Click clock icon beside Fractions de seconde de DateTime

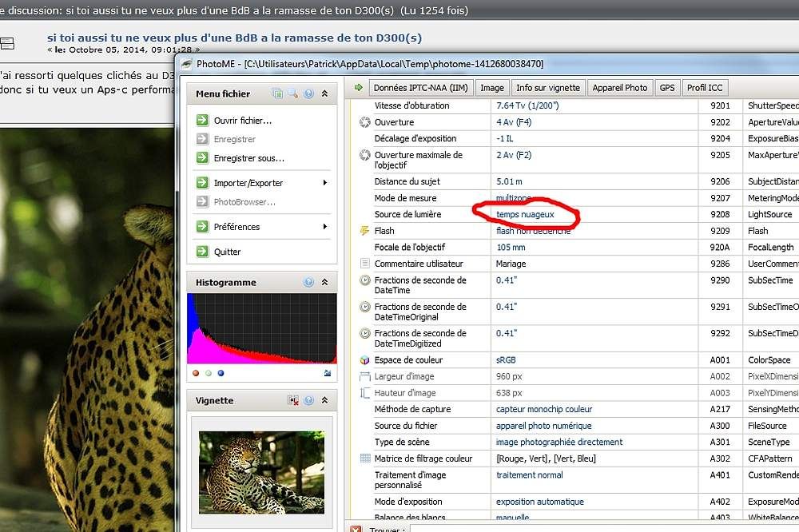click(365, 280)
